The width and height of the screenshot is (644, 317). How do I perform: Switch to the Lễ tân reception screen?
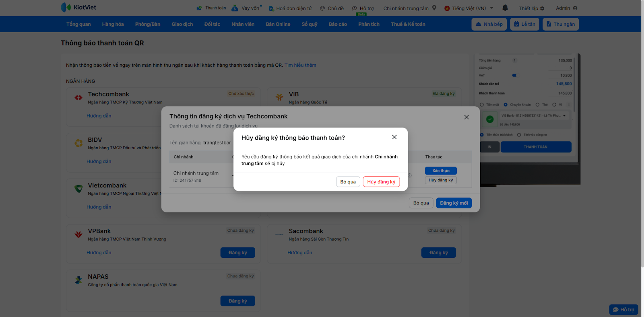click(525, 24)
